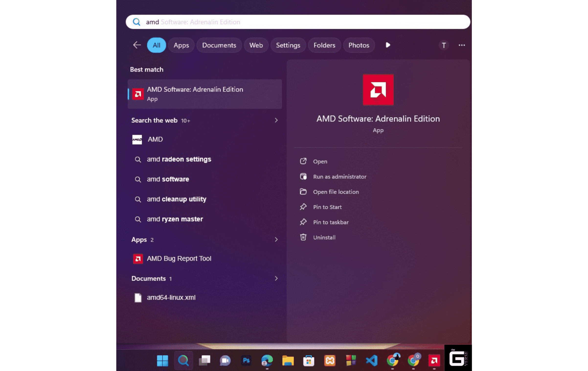Image resolution: width=588 pixels, height=371 pixels.
Task: Click the T account profile button
Action: click(443, 45)
